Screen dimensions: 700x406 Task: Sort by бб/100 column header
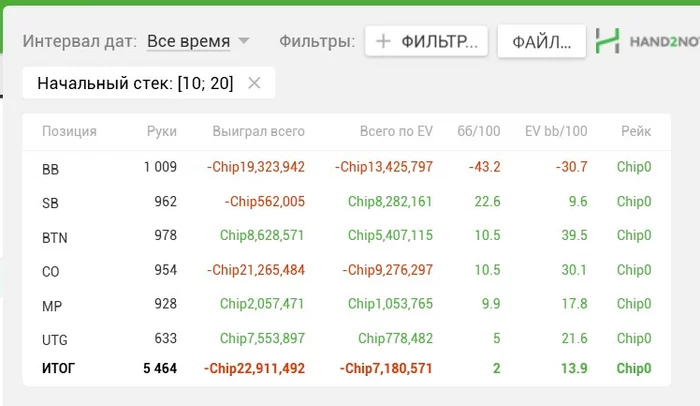[x=478, y=131]
